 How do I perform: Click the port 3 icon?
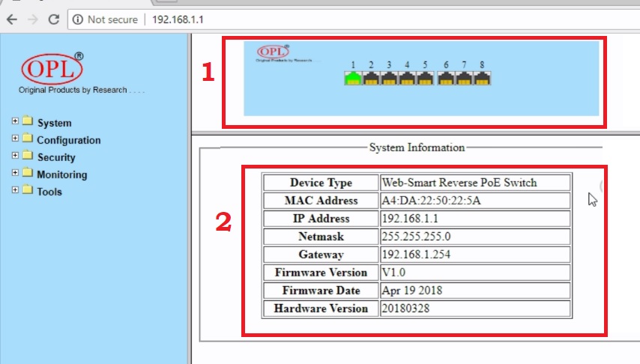[389, 78]
